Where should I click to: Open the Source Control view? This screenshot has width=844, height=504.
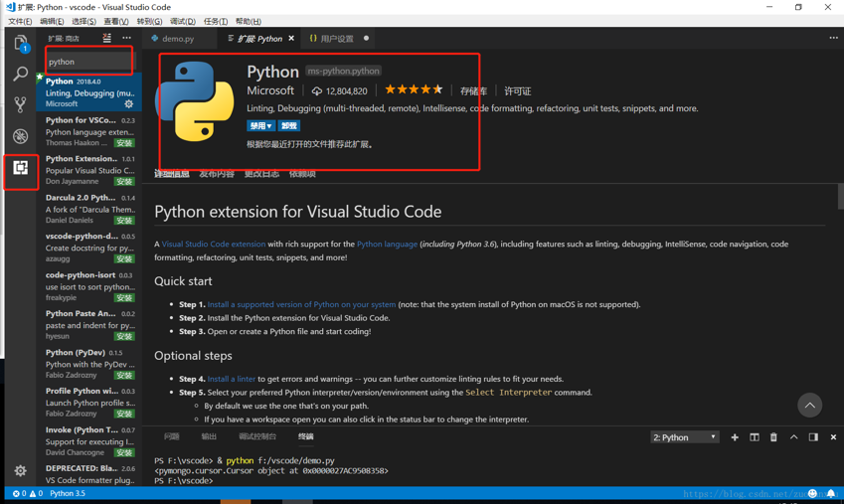[x=21, y=104]
